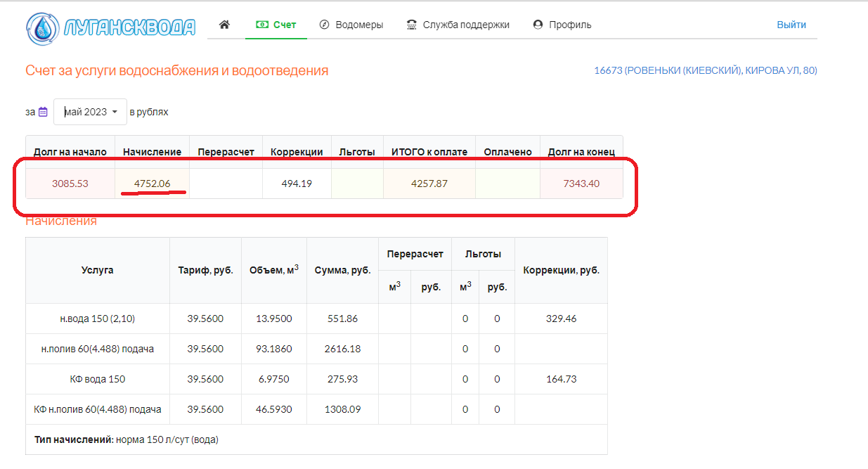Click the Начисления section heading
The image size is (868, 469).
point(61,221)
